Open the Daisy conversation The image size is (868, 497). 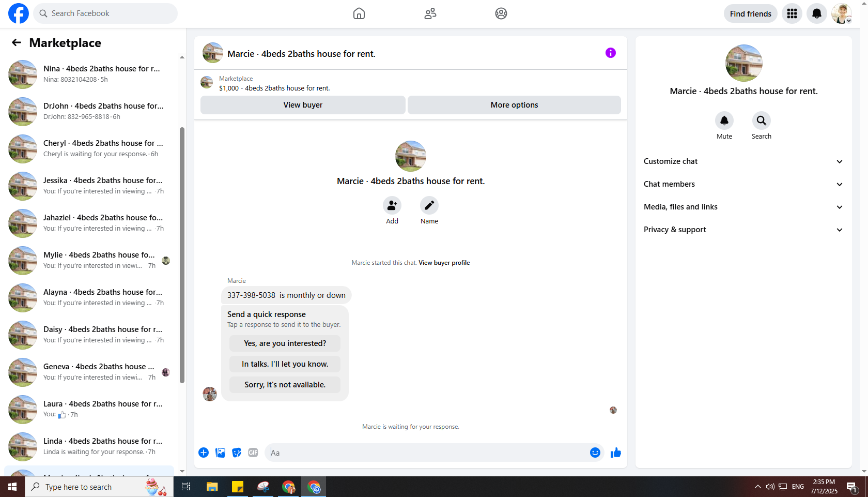[90, 335]
